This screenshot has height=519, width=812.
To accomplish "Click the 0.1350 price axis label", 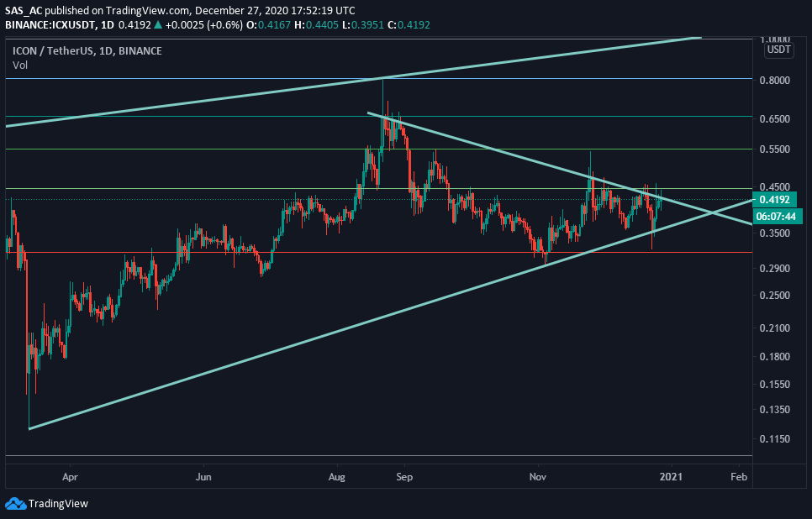I will [775, 409].
